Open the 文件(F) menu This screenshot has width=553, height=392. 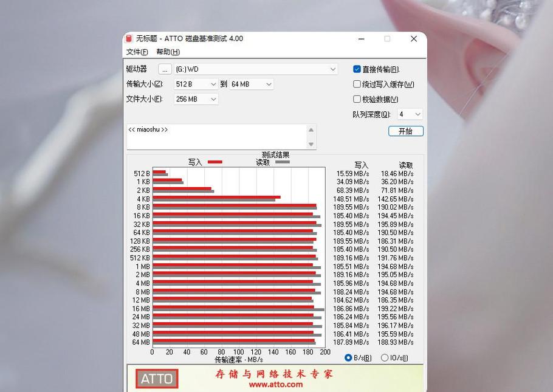click(137, 52)
